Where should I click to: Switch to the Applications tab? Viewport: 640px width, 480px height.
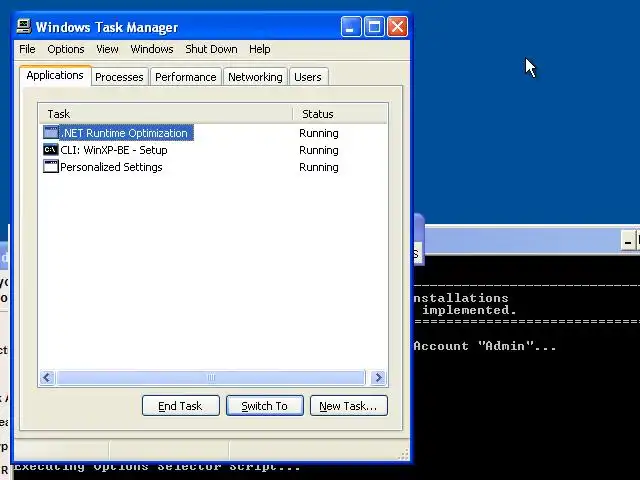55,76
